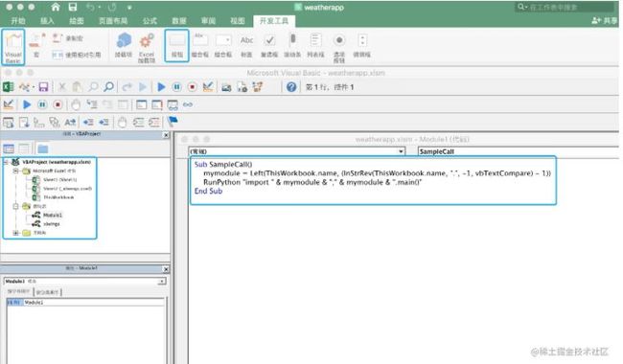Click the find magnifier icon in VBA toolbar

(x=108, y=87)
